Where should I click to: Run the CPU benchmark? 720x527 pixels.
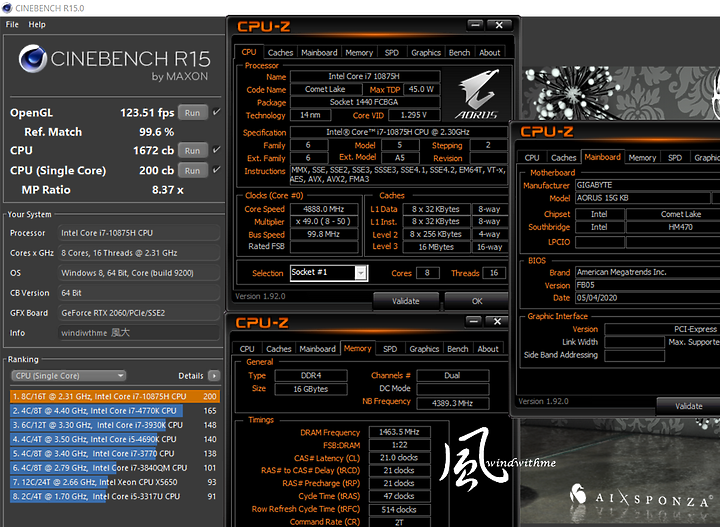[192, 151]
